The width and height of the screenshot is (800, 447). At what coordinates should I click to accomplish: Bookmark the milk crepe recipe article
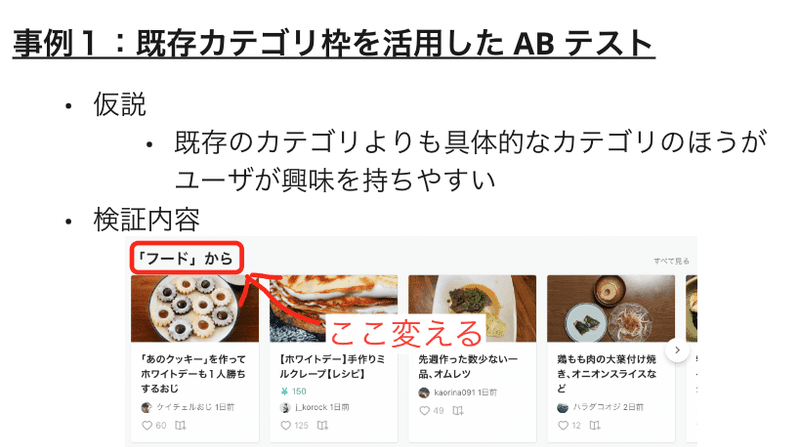click(x=322, y=425)
